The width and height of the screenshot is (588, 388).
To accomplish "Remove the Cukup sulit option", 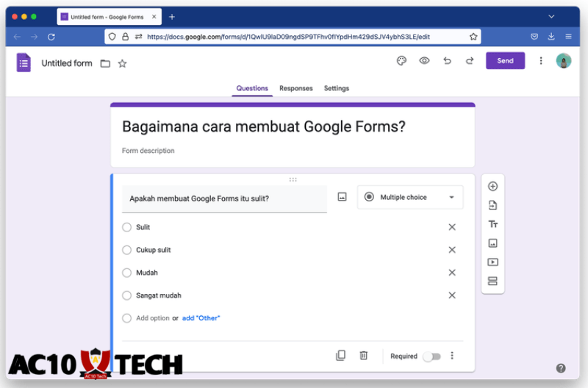I will tap(452, 250).
